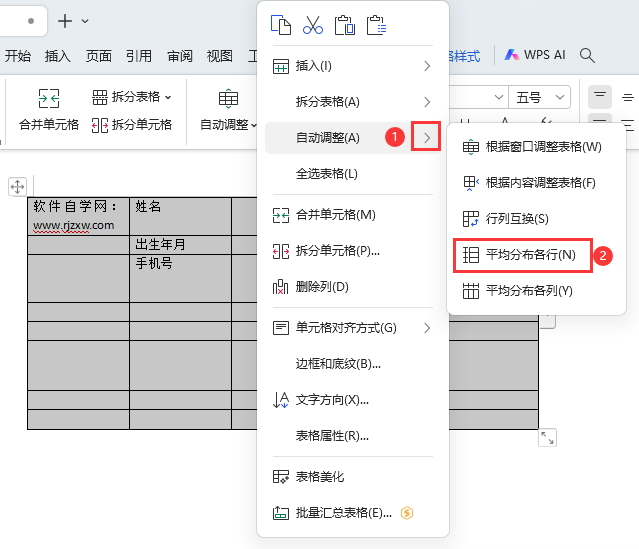
Task: Open the 拆分表格 ribbon dropdown
Action: (132, 97)
